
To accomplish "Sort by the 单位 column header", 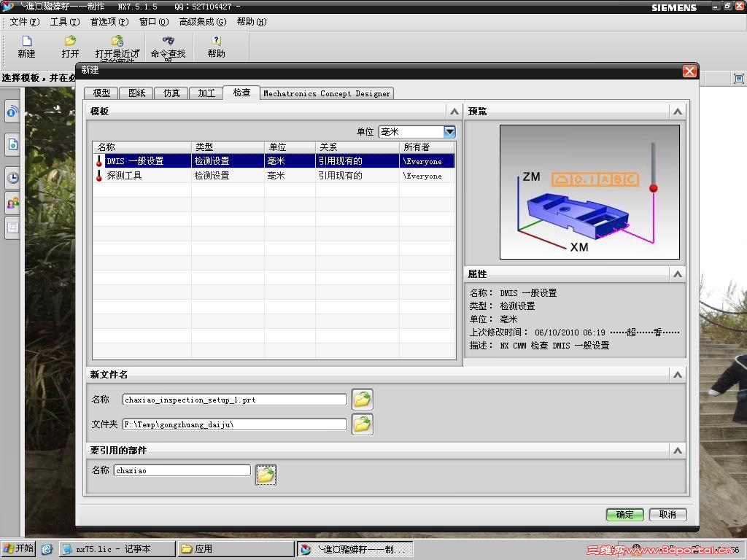I will [290, 147].
